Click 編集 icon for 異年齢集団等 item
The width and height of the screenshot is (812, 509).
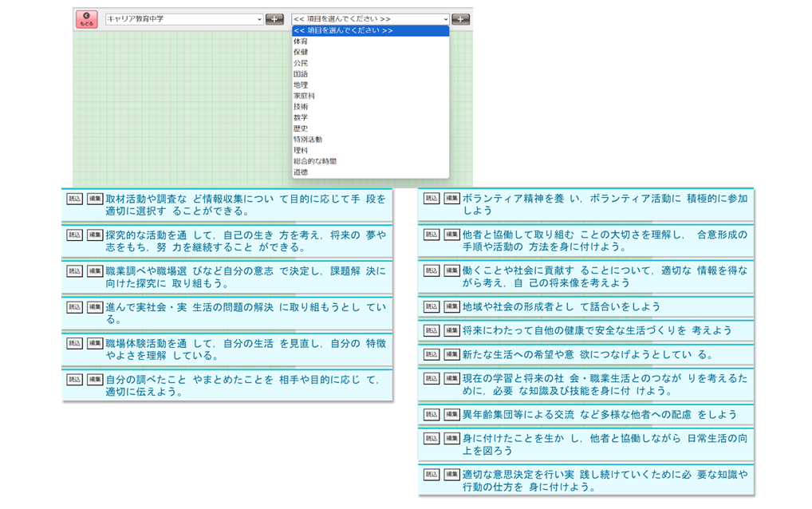[452, 414]
